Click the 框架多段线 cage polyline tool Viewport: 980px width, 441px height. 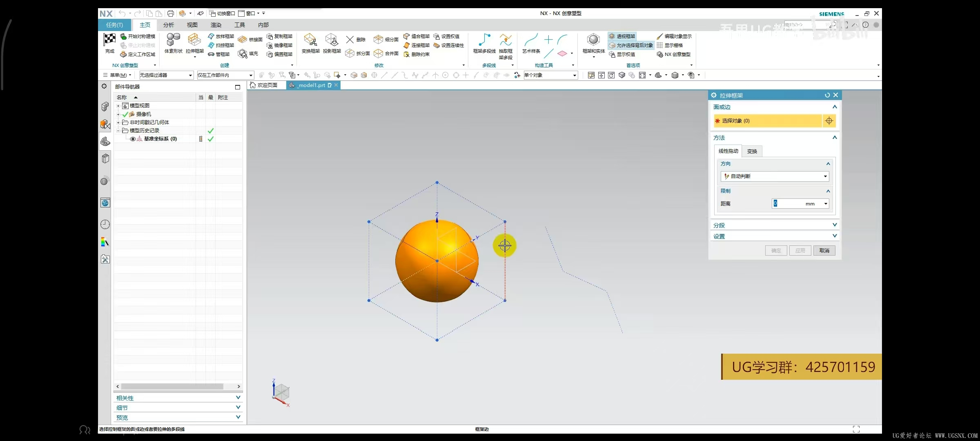[484, 40]
